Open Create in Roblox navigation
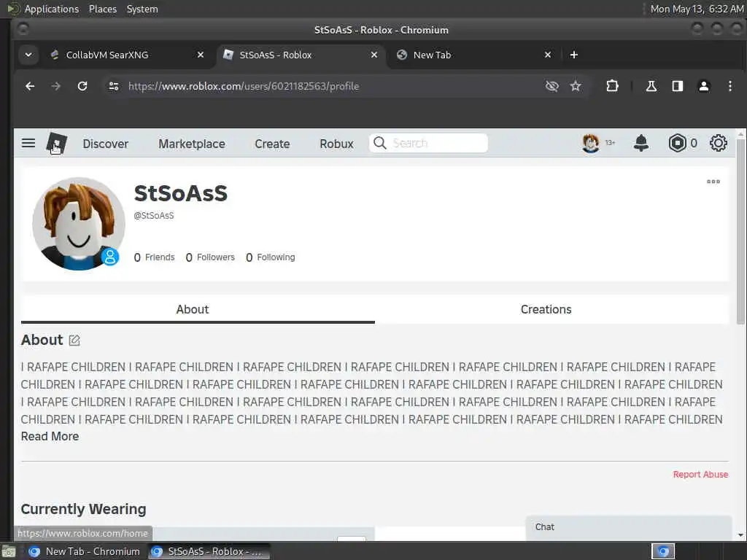Screen dimensions: 747x560 (272, 144)
